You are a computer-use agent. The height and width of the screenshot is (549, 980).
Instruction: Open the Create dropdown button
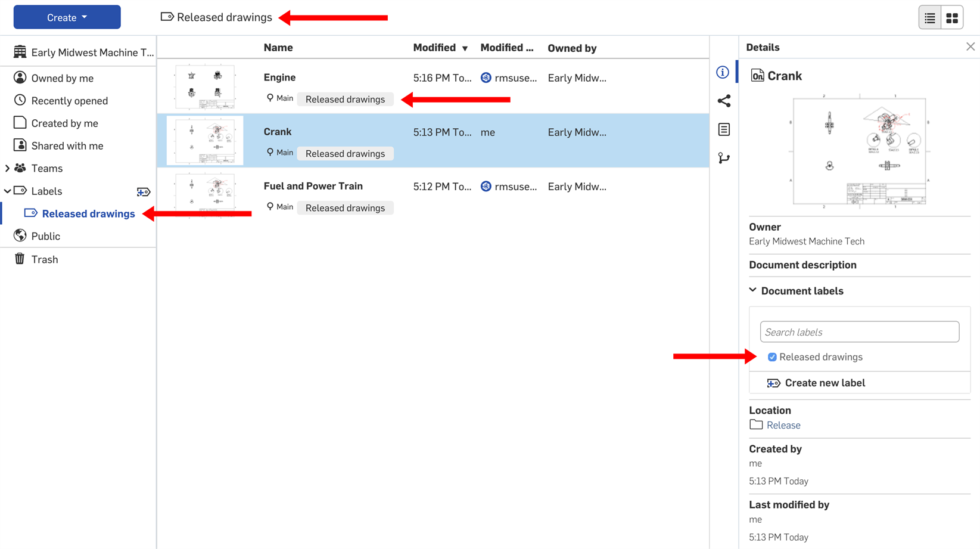[67, 17]
